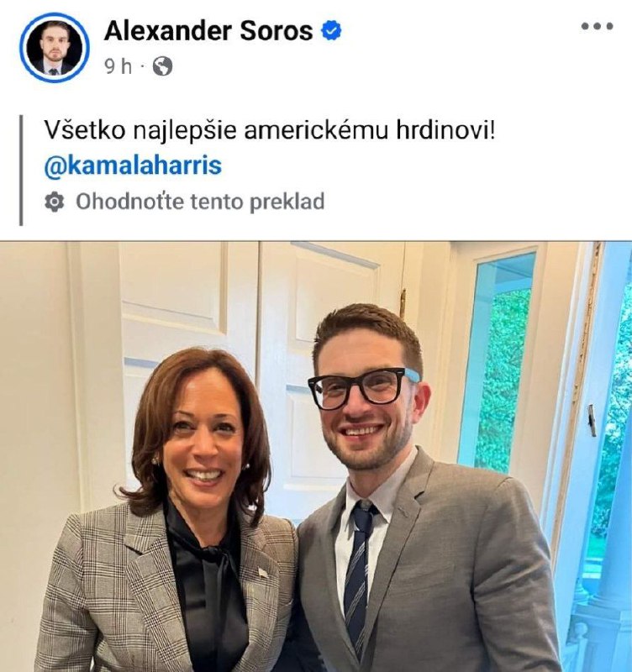Click the translation settings gear icon
The height and width of the screenshot is (672, 632).
tap(55, 202)
